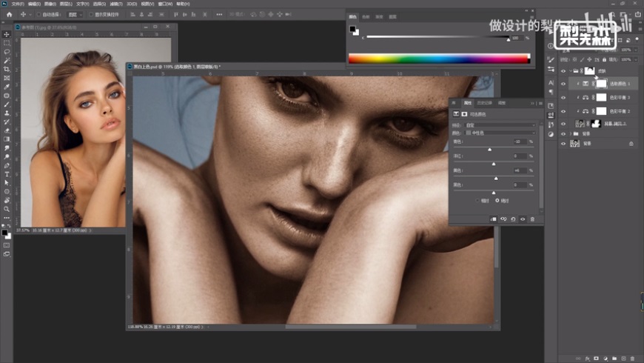Enable the 自动选择 checkbox

click(x=38, y=14)
